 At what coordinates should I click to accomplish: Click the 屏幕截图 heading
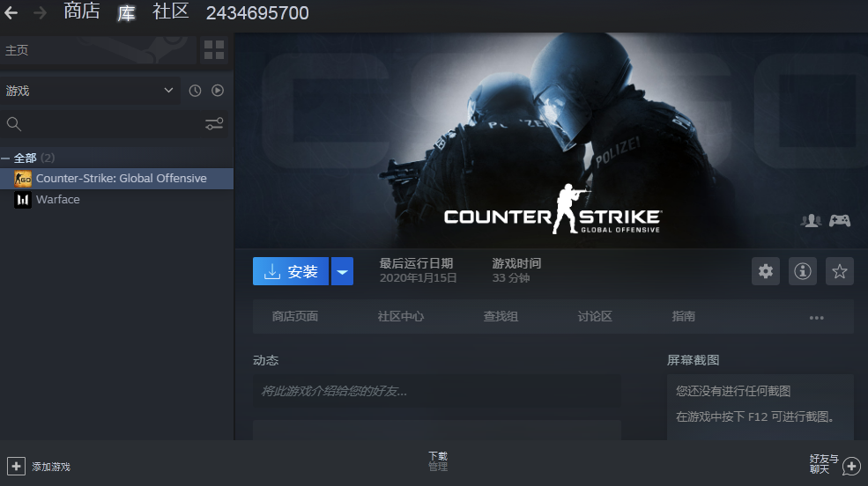(693, 360)
